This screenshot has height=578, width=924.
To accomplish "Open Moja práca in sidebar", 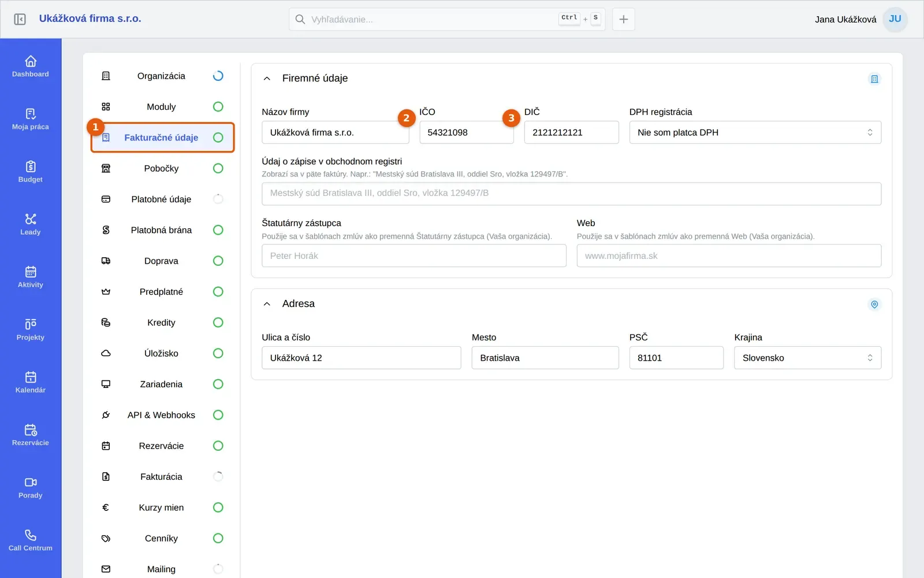I will click(31, 119).
